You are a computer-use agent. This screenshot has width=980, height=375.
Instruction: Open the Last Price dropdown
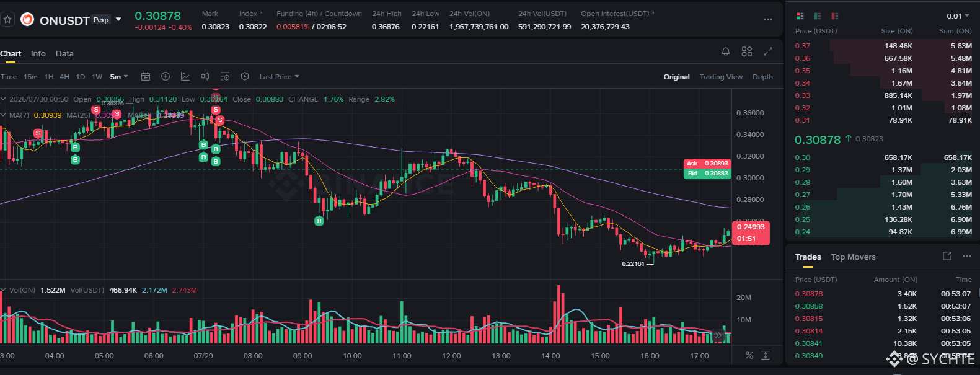(x=279, y=77)
